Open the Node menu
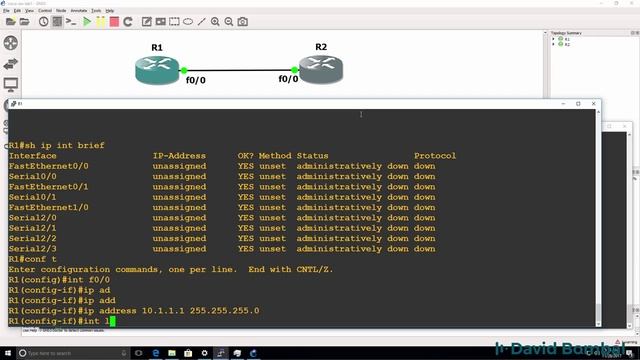The height and width of the screenshot is (360, 640). point(61,11)
